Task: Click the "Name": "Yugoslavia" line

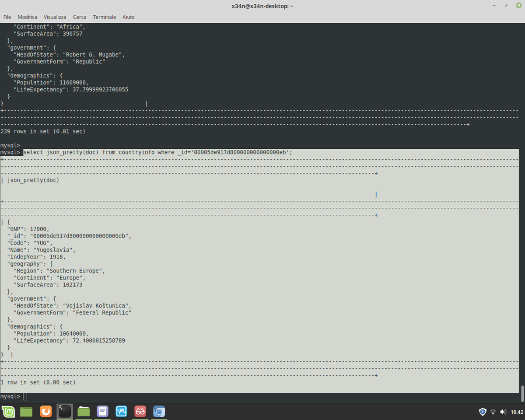Action: pos(41,250)
